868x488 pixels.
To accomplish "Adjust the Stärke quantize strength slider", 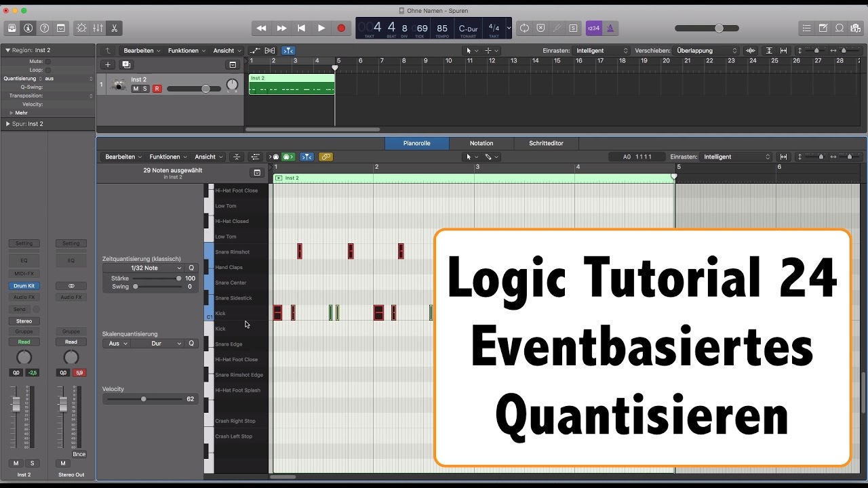I will [156, 278].
